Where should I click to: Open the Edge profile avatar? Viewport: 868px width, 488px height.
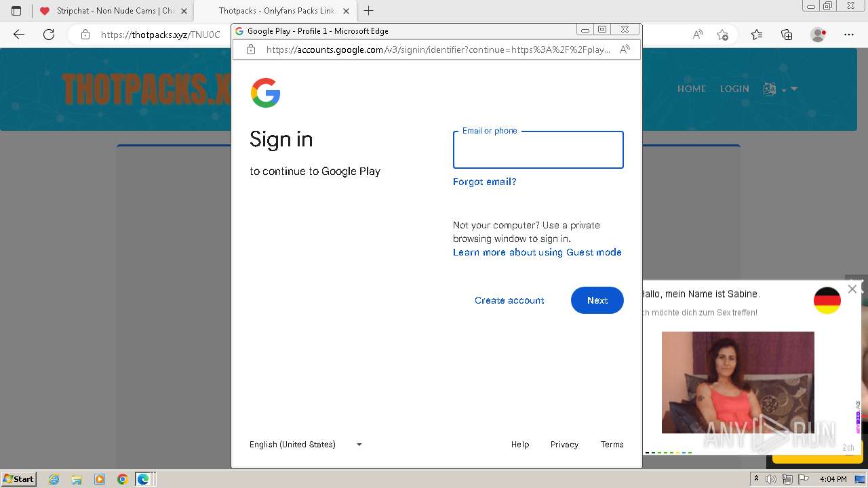(x=818, y=35)
